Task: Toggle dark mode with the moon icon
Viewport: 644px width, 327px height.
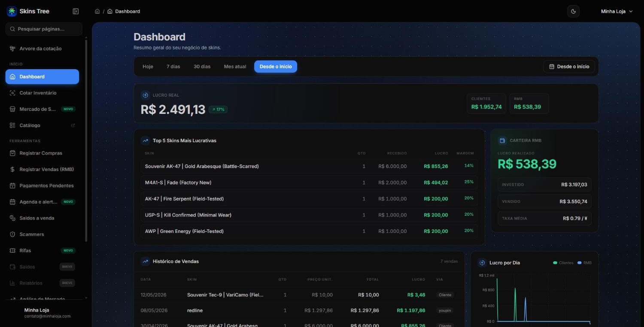Action: click(x=573, y=12)
